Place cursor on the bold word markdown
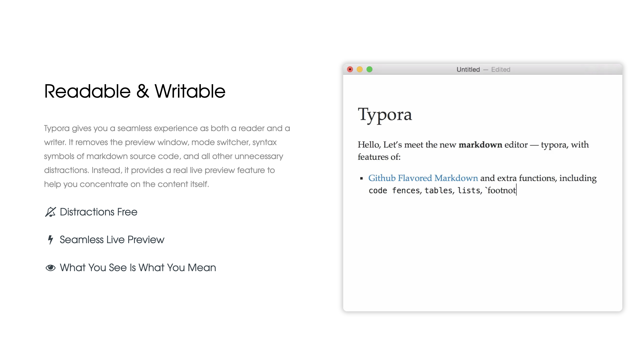 (x=480, y=145)
